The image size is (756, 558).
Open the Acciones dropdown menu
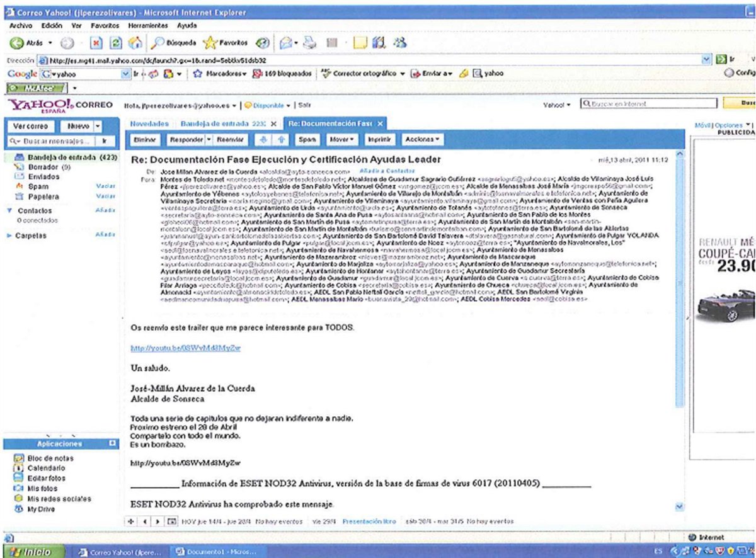(x=422, y=138)
